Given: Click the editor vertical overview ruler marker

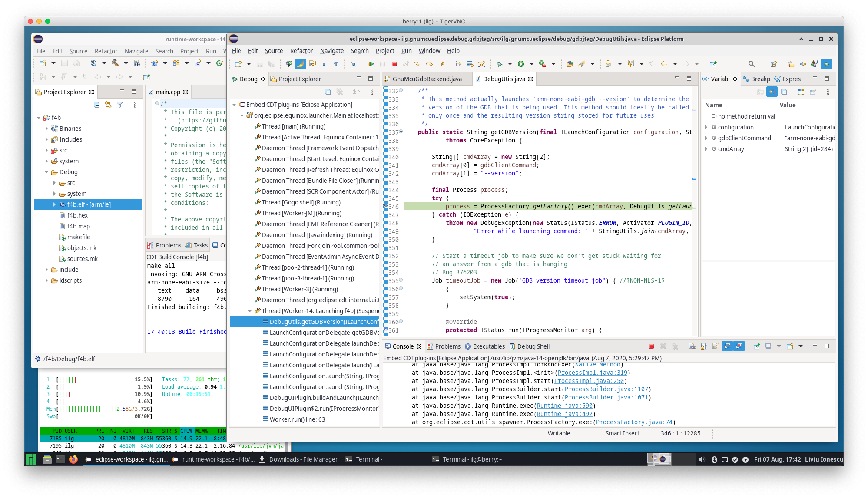Looking at the screenshot, I should (694, 178).
